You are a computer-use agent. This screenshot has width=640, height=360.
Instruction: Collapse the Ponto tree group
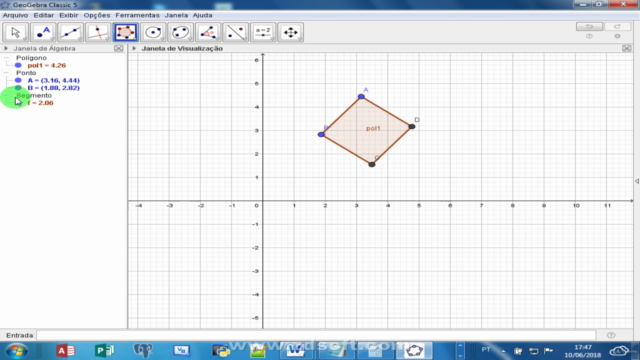pyautogui.click(x=6, y=73)
